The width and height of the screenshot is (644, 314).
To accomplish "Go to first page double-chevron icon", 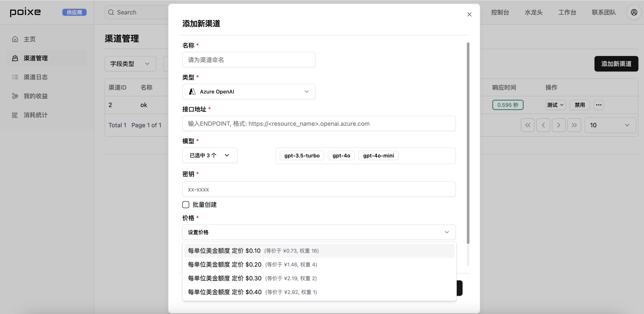I will click(x=528, y=125).
